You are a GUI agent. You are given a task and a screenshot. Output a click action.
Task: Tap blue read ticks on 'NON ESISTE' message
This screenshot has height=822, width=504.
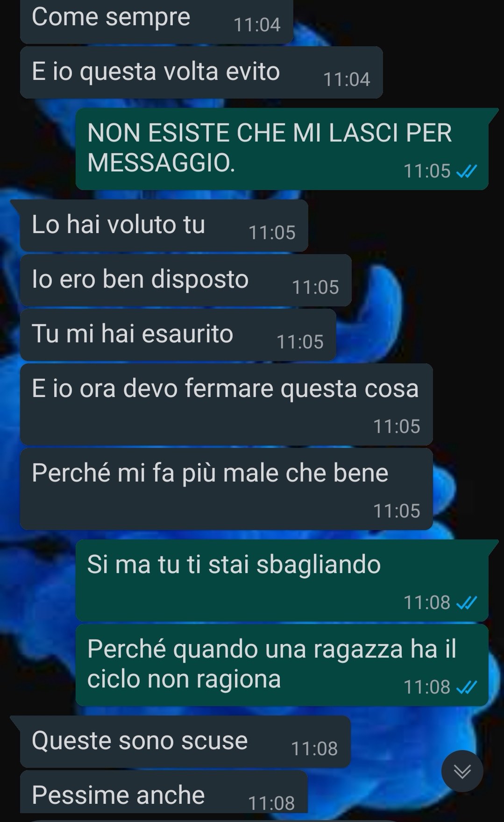[x=466, y=172]
